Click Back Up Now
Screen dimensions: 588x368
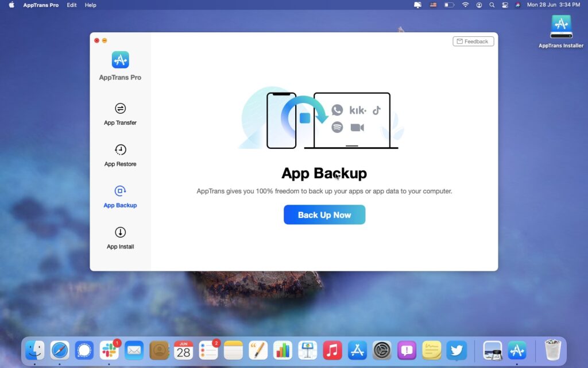[324, 214]
